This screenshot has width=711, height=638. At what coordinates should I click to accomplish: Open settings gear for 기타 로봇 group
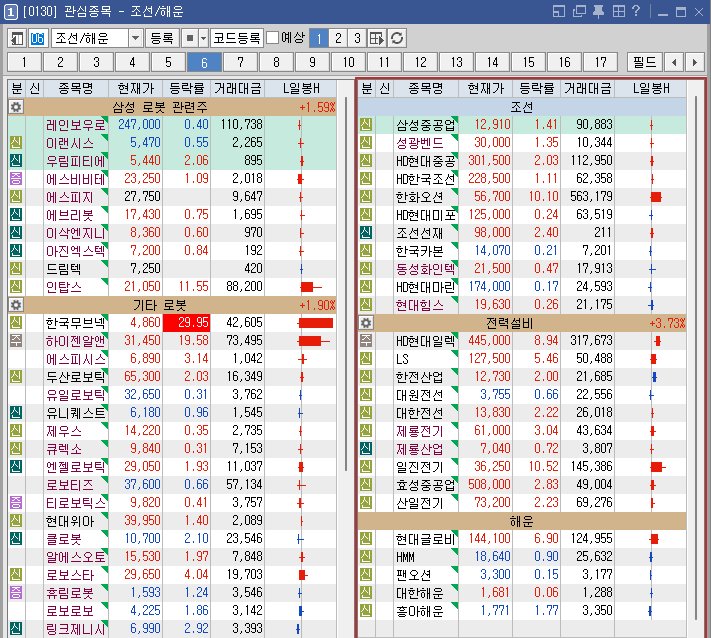[x=16, y=305]
